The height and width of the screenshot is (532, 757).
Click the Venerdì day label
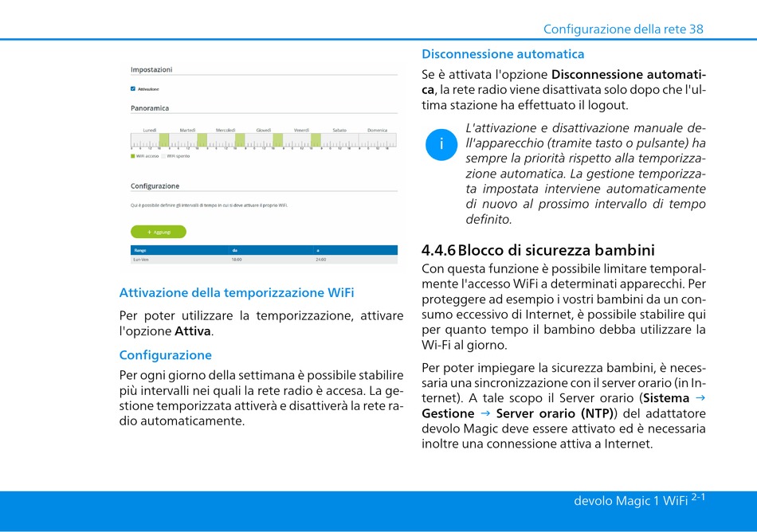302,131
